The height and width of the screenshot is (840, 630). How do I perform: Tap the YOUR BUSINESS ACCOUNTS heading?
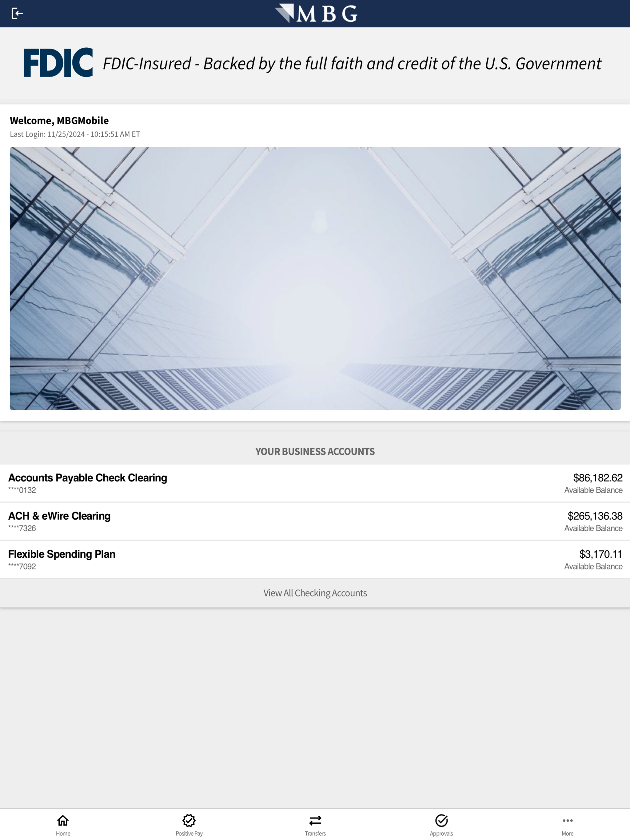(x=315, y=452)
